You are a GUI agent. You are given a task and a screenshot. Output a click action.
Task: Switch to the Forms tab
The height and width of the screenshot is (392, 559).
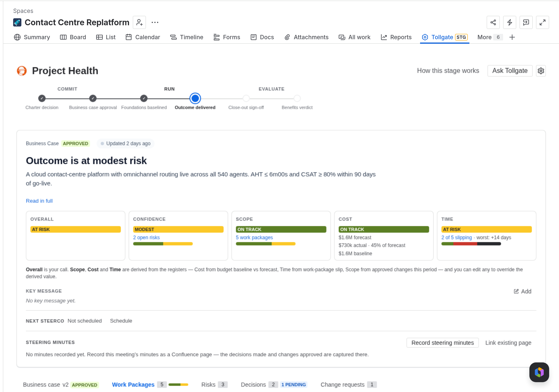(x=227, y=37)
